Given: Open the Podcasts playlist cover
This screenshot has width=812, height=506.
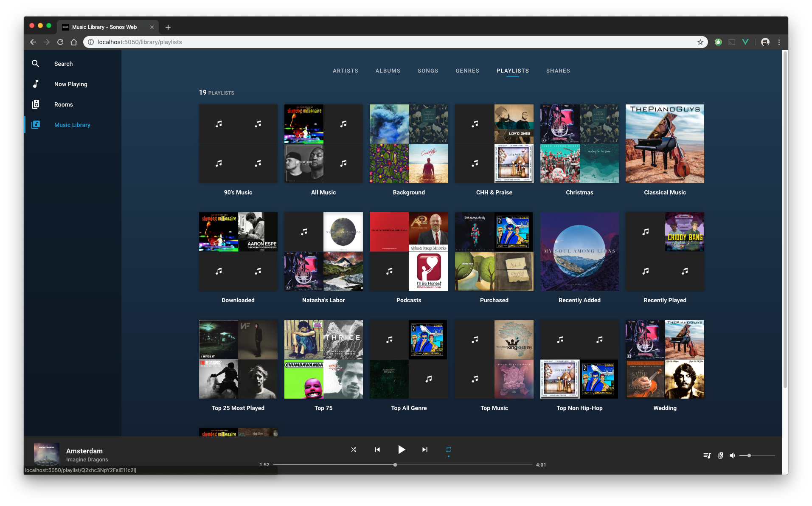Looking at the screenshot, I should (x=409, y=251).
